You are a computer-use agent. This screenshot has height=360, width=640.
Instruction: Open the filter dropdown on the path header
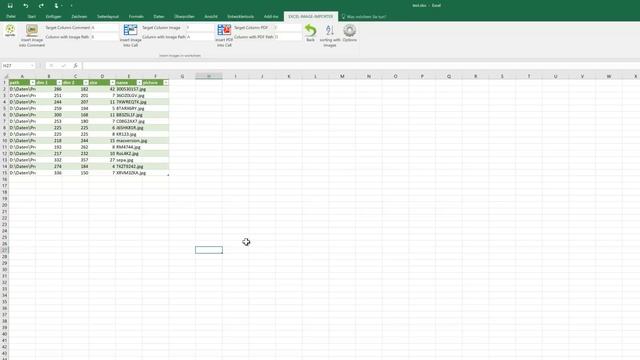pos(32,83)
